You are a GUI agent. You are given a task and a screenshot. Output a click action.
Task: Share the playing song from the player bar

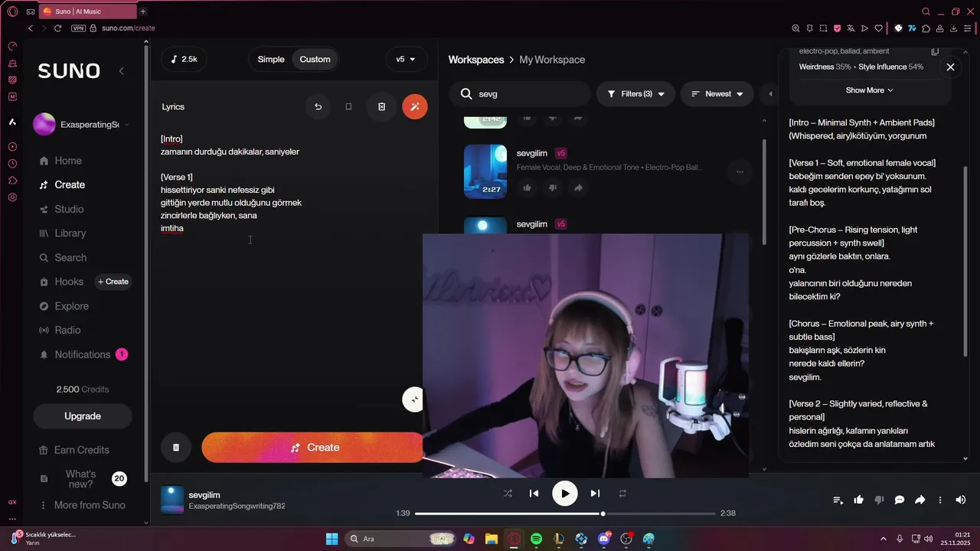point(920,500)
